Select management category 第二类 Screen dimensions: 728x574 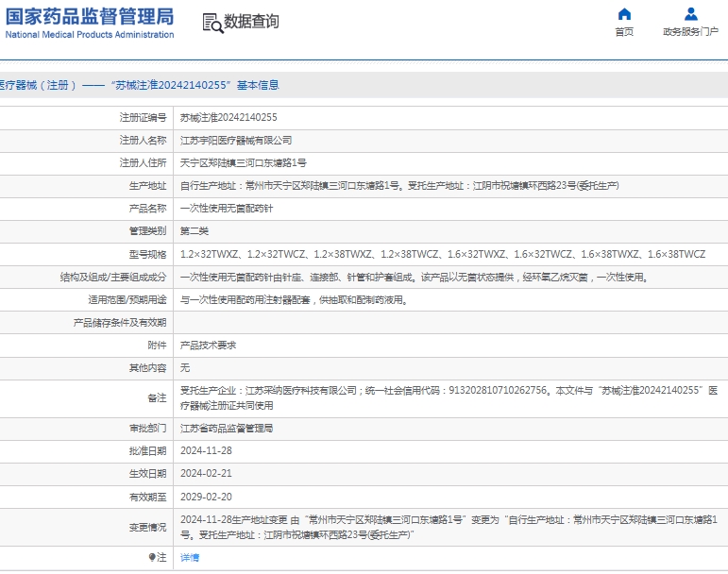click(195, 231)
